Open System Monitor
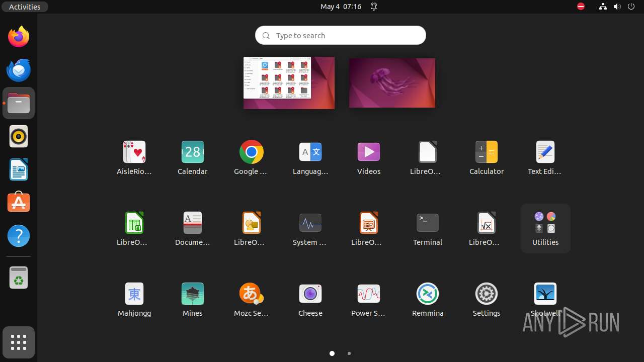 310,229
